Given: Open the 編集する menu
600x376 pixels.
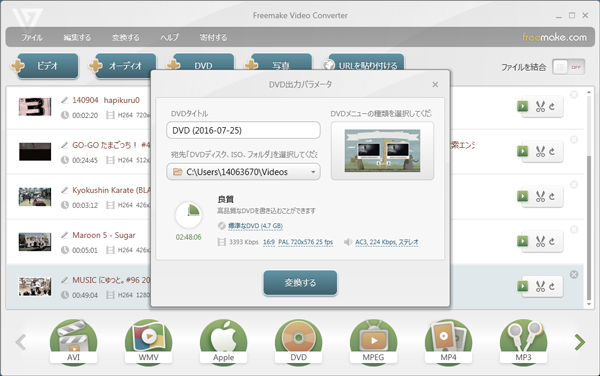Looking at the screenshot, I should tap(77, 37).
